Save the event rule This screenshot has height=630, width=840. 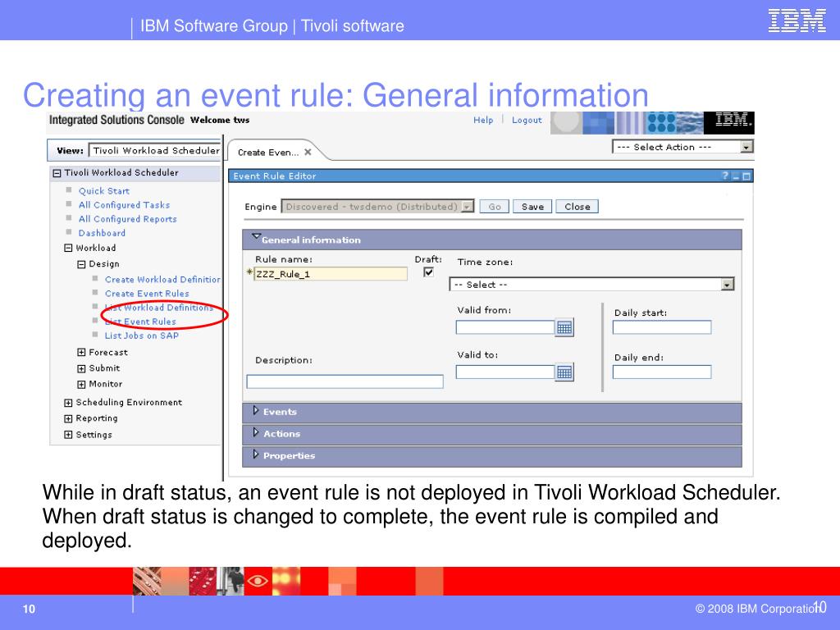532,207
